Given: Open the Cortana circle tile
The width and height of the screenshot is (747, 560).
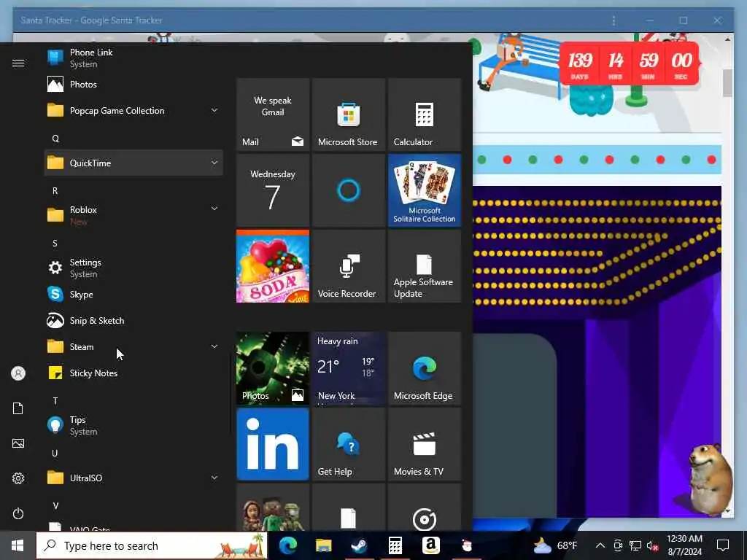Looking at the screenshot, I should (348, 190).
